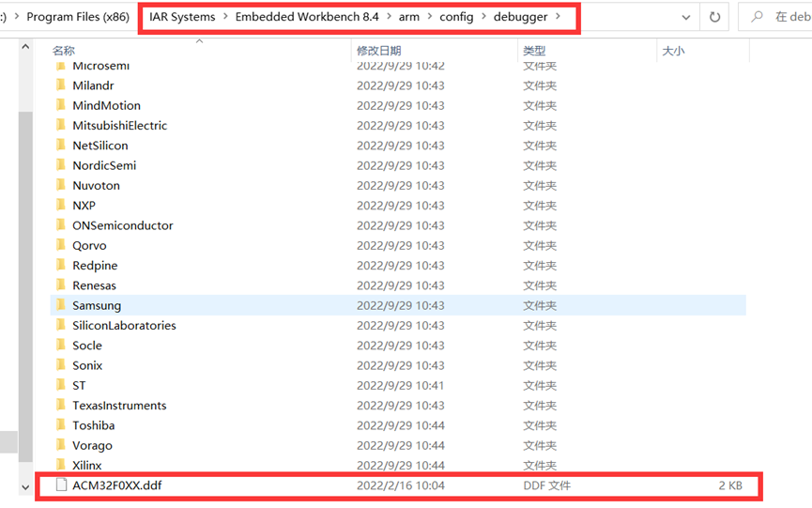The image size is (812, 508).
Task: Click the ST folder icon
Action: click(x=61, y=385)
